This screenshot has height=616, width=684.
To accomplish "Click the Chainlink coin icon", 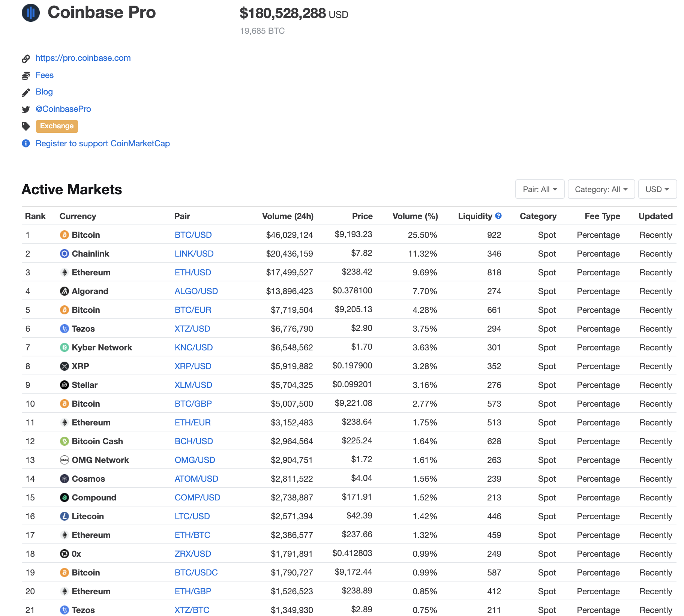I will pyautogui.click(x=64, y=254).
